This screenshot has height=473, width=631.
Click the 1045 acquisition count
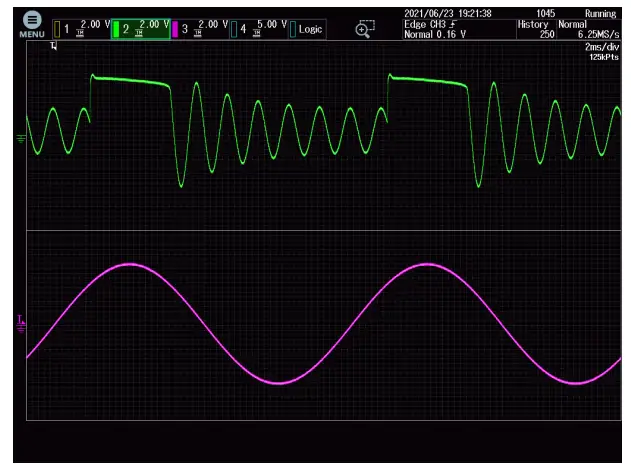545,14
